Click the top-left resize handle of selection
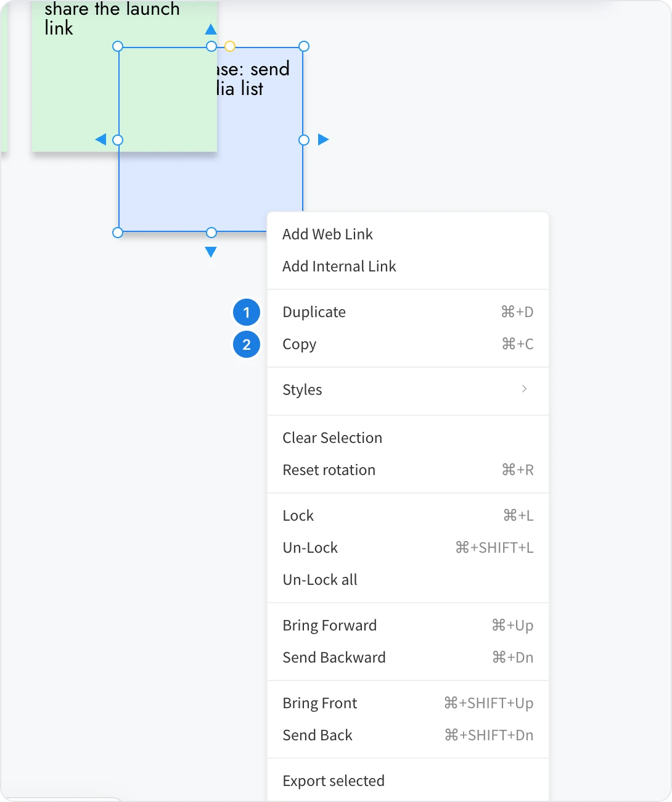 (118, 46)
